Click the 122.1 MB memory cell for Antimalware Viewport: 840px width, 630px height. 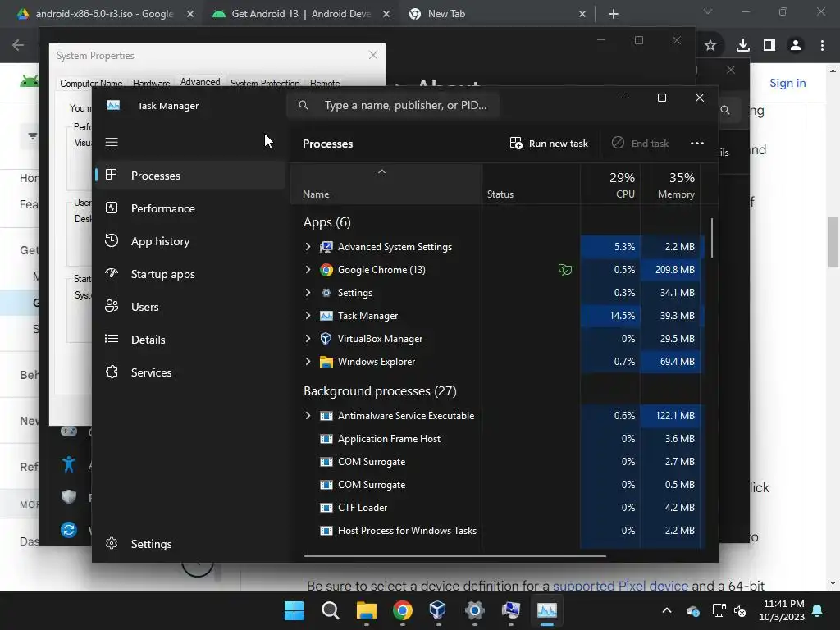coord(670,416)
